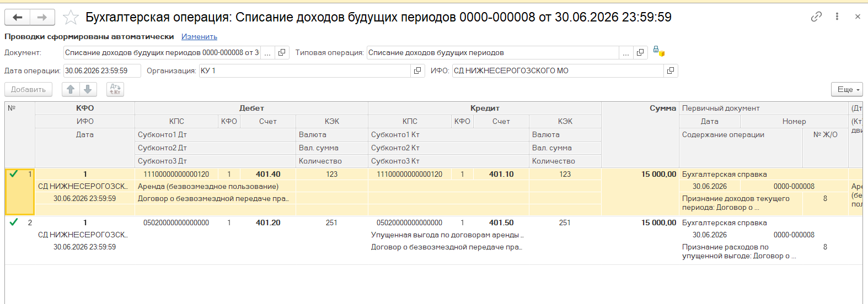Copy link using the chain icon
This screenshot has height=304, width=868.
click(816, 17)
